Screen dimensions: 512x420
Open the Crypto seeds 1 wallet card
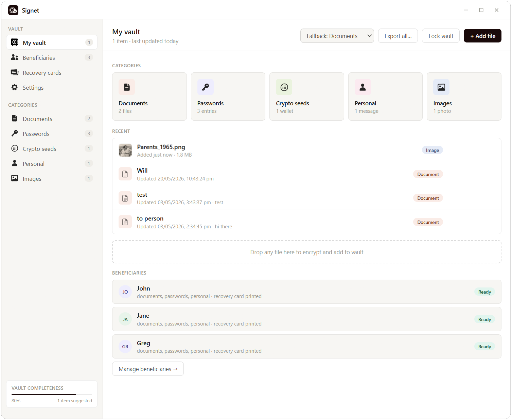[306, 97]
